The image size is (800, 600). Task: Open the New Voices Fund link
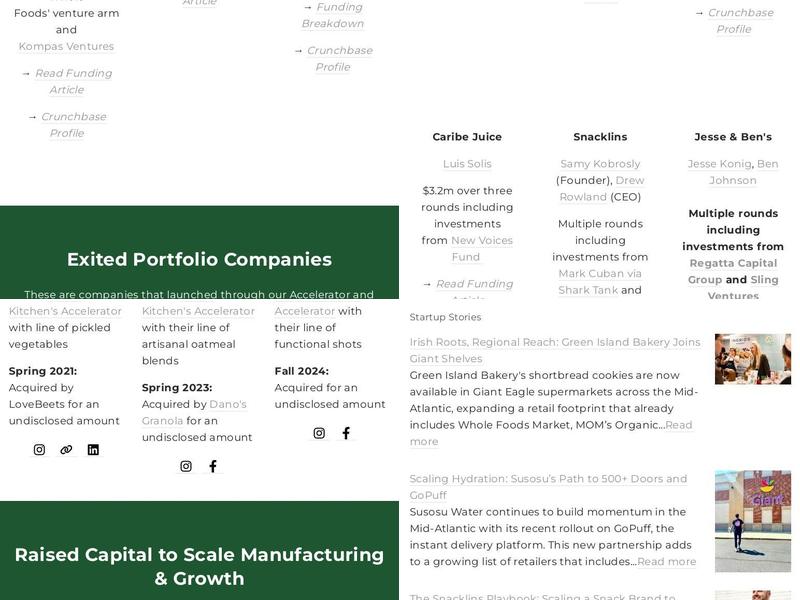pyautogui.click(x=482, y=248)
